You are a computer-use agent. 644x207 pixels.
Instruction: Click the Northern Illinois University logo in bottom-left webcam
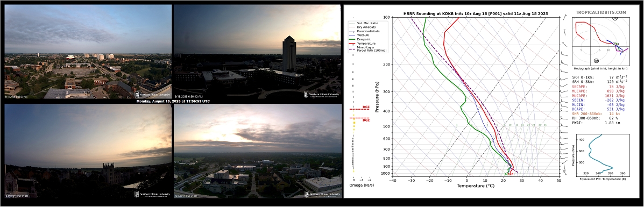pyautogui.click(x=152, y=194)
